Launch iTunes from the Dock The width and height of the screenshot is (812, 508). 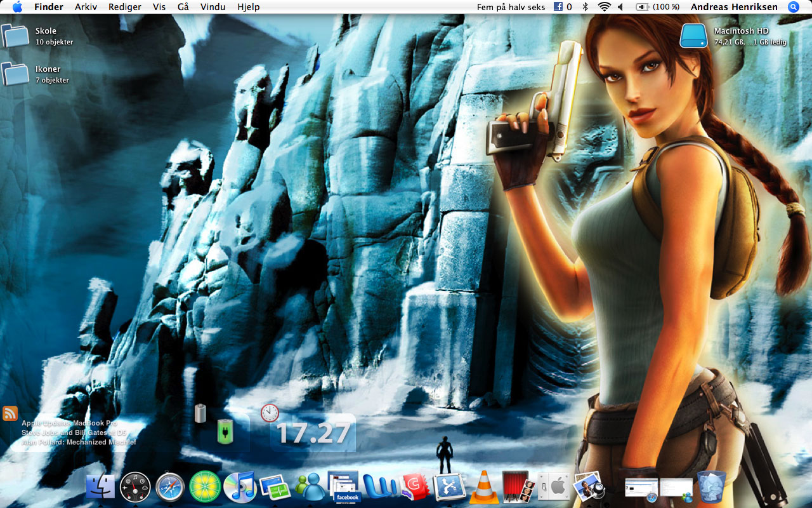tap(240, 487)
